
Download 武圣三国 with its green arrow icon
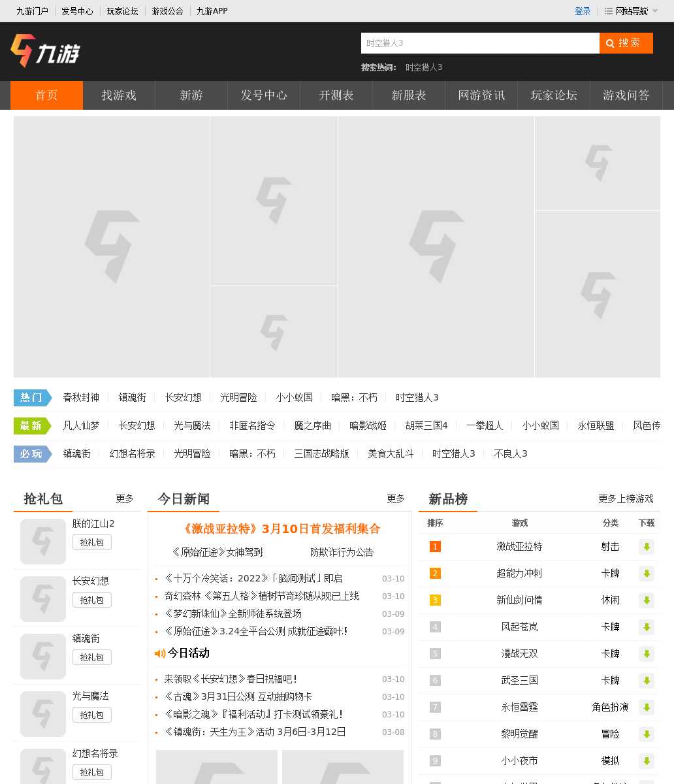(647, 681)
